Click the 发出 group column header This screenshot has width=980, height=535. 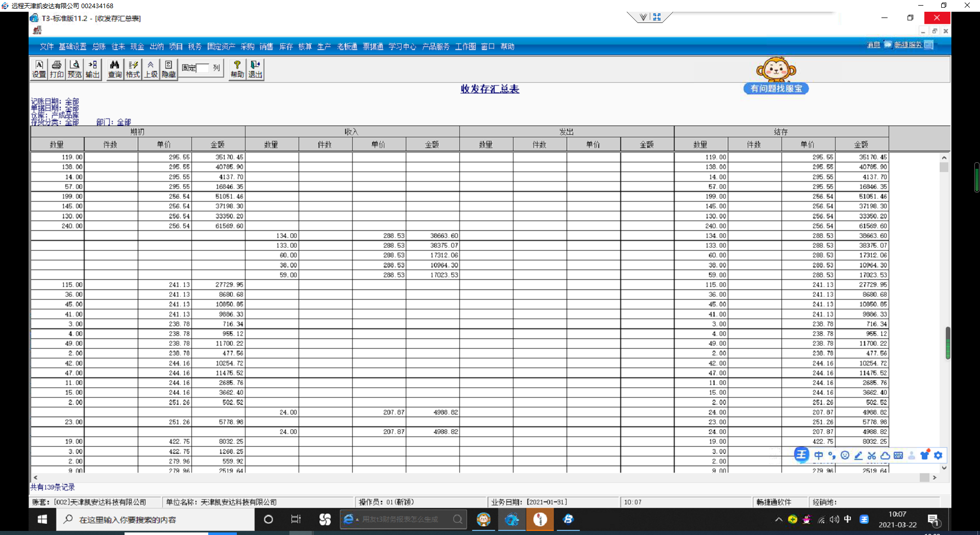tap(567, 132)
